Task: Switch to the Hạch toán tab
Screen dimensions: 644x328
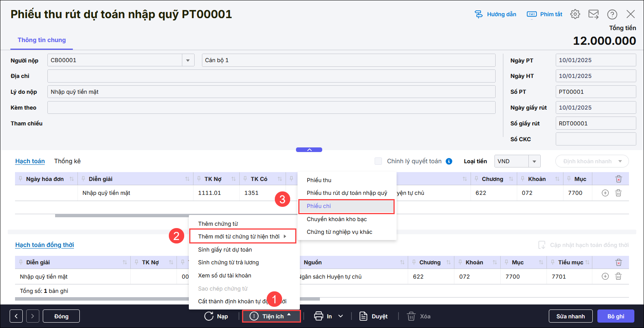Action: (30, 161)
